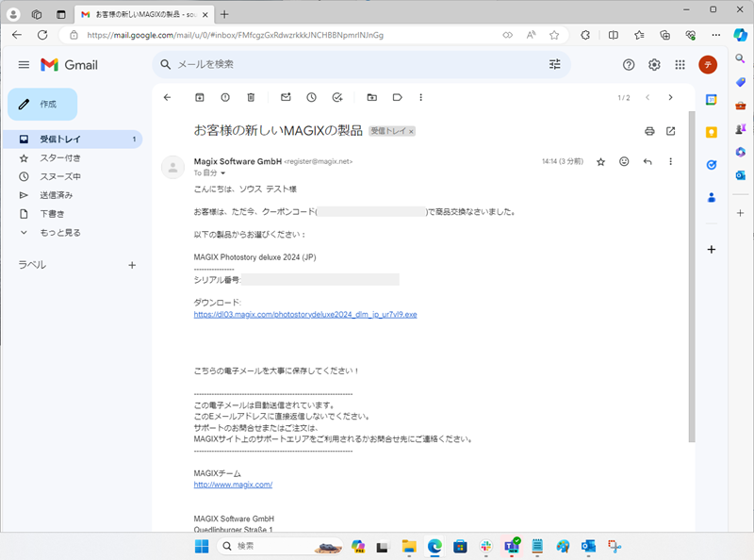Add this page to browser favorites
Image resolution: width=754 pixels, height=560 pixels.
(554, 35)
